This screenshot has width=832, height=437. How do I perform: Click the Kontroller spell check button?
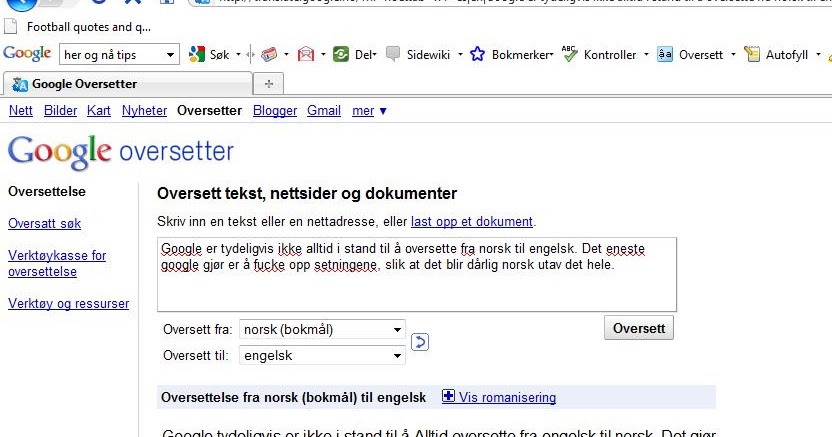[600, 54]
